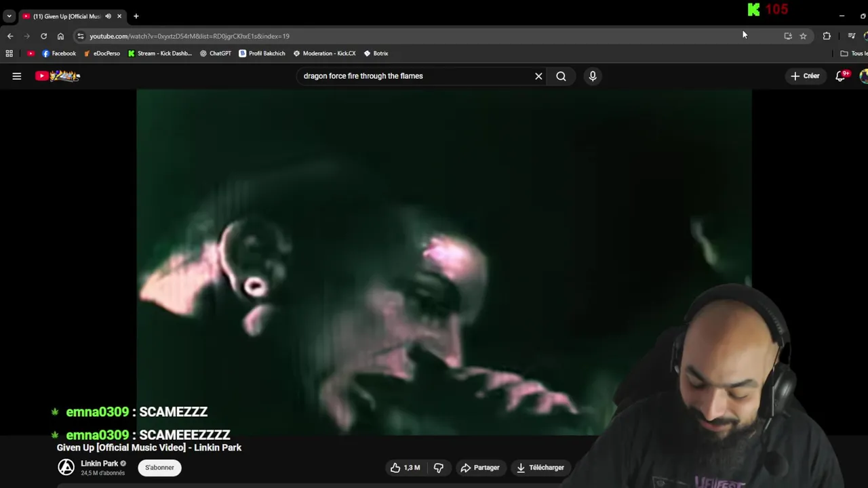Open the Facebook bookmark
868x488 pixels.
[59, 54]
